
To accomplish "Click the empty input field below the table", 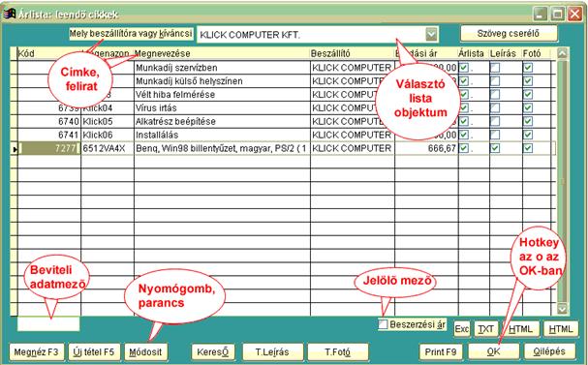I will click(x=48, y=323).
